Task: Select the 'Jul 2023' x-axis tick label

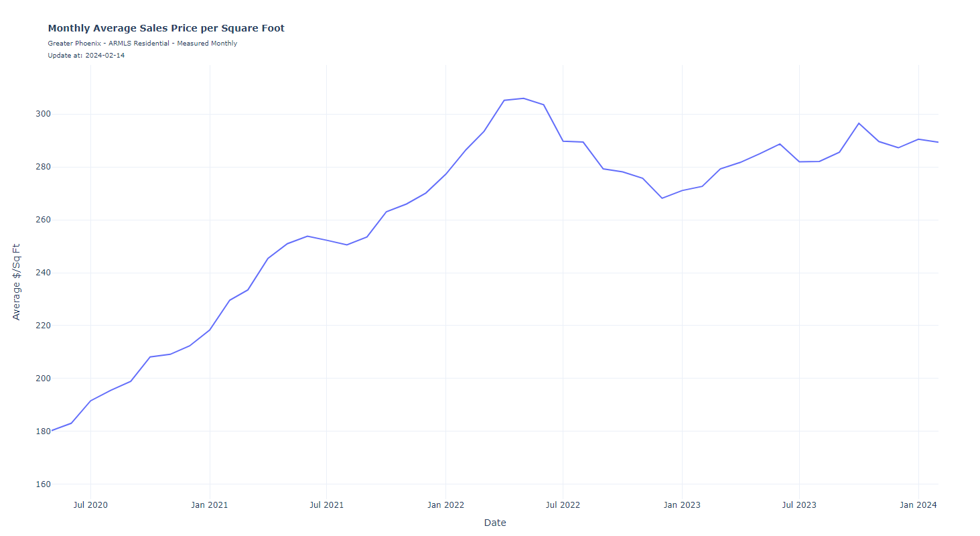Action: (799, 505)
